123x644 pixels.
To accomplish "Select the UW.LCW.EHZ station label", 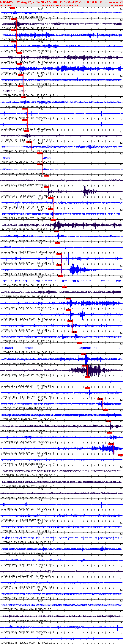I will tap(28, 397).
